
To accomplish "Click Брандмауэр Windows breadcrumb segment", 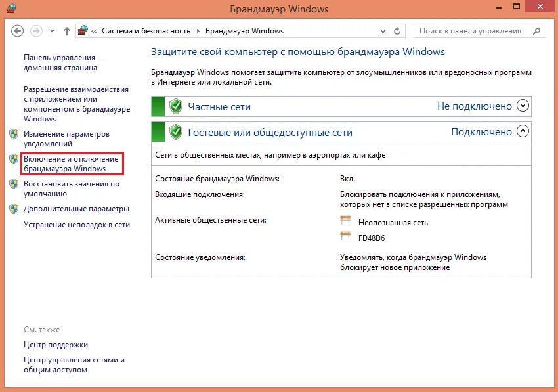I will pyautogui.click(x=244, y=31).
